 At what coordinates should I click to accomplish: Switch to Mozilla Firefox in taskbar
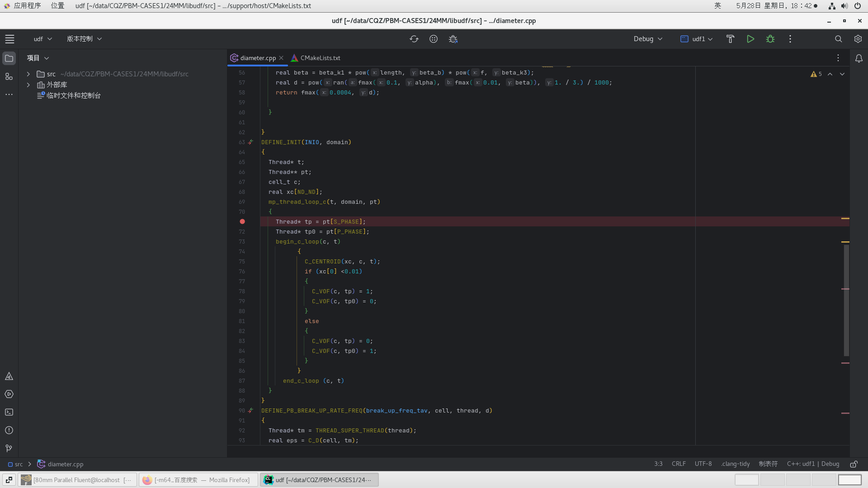point(198,480)
